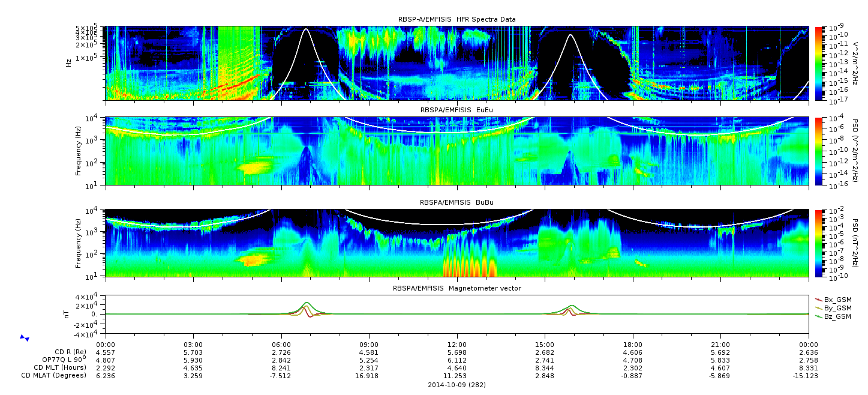Image resolution: width=868 pixels, height=395 pixels.
Task: Click the EuEu PSD color bar
Action: (x=819, y=151)
